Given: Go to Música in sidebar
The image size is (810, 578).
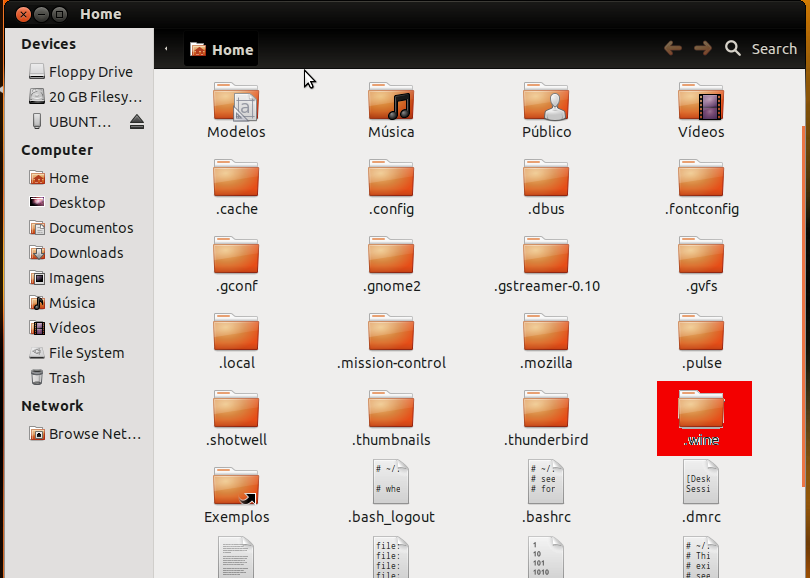Looking at the screenshot, I should (63, 303).
